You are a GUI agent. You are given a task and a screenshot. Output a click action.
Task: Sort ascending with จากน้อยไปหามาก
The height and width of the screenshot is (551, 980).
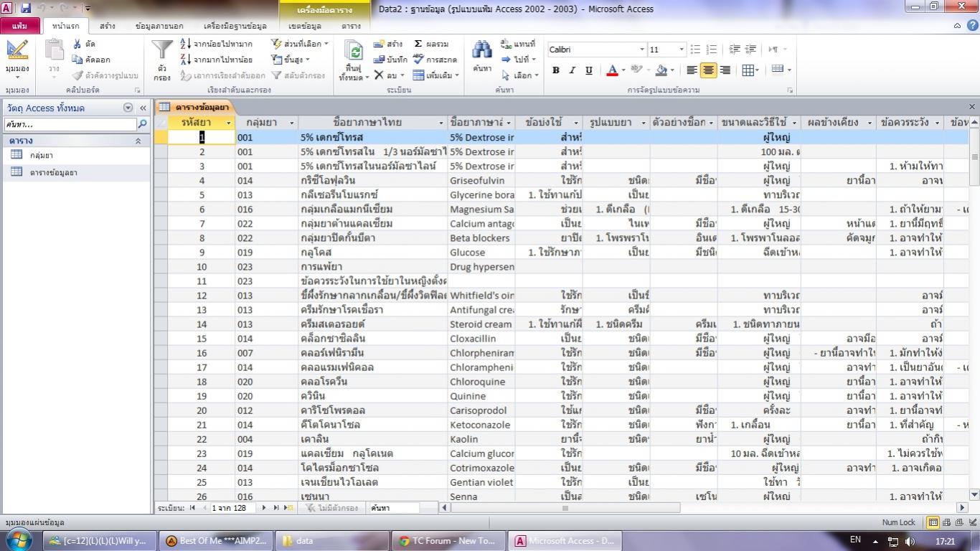pos(216,44)
